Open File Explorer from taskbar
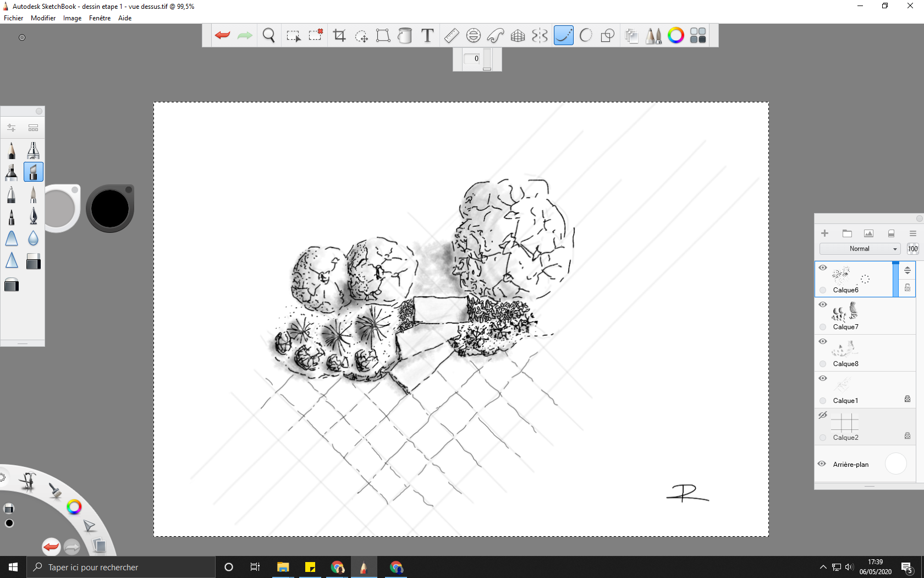The width and height of the screenshot is (924, 578). tap(283, 567)
